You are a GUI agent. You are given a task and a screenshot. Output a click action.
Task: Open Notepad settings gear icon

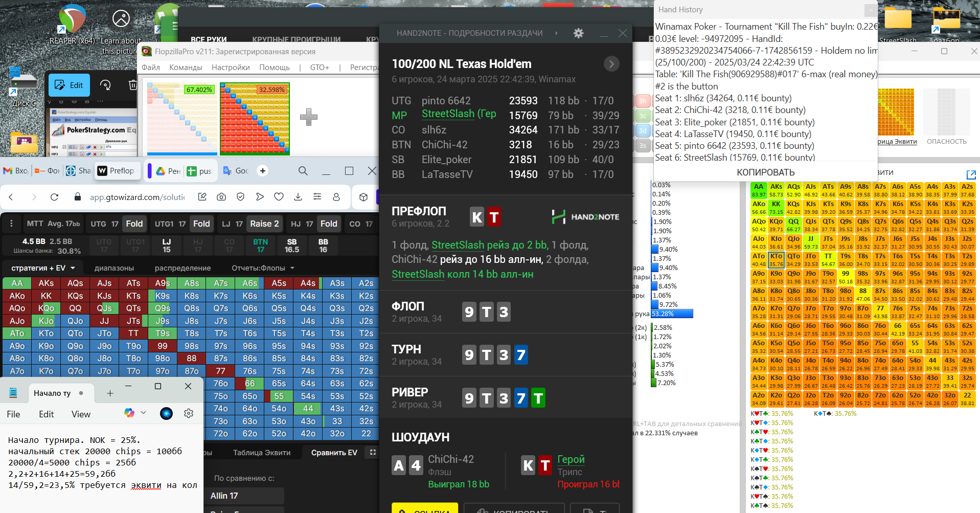[189, 413]
